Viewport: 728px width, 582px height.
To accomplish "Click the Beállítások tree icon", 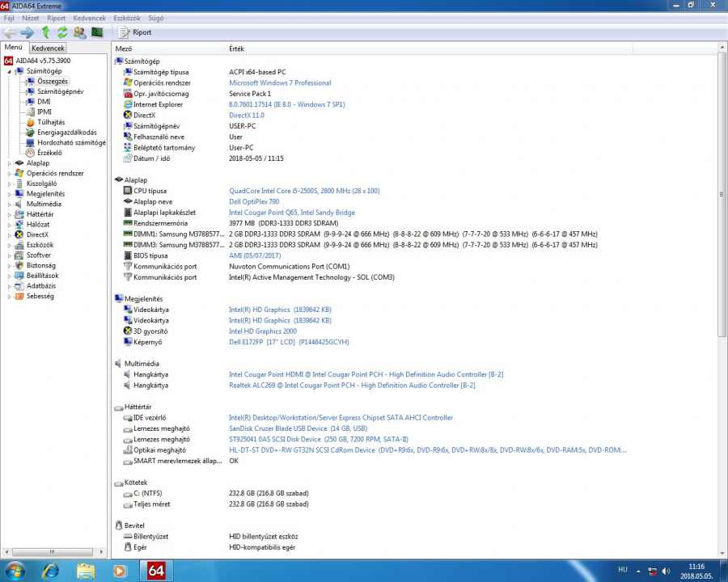I will (19, 275).
